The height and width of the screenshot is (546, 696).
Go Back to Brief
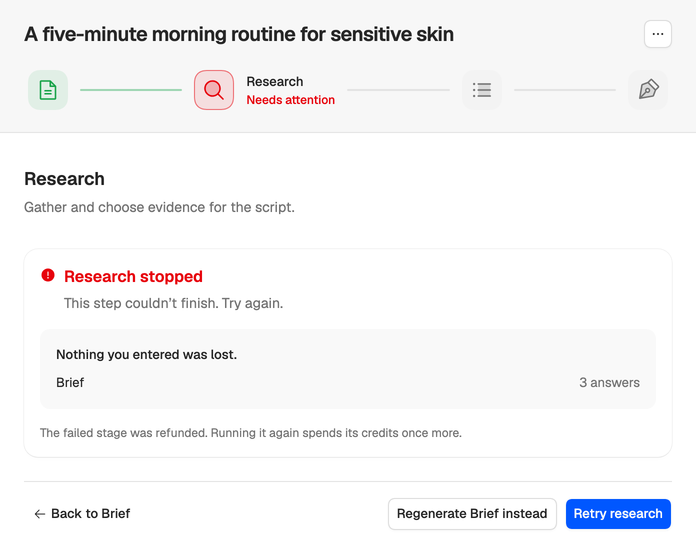tap(82, 514)
